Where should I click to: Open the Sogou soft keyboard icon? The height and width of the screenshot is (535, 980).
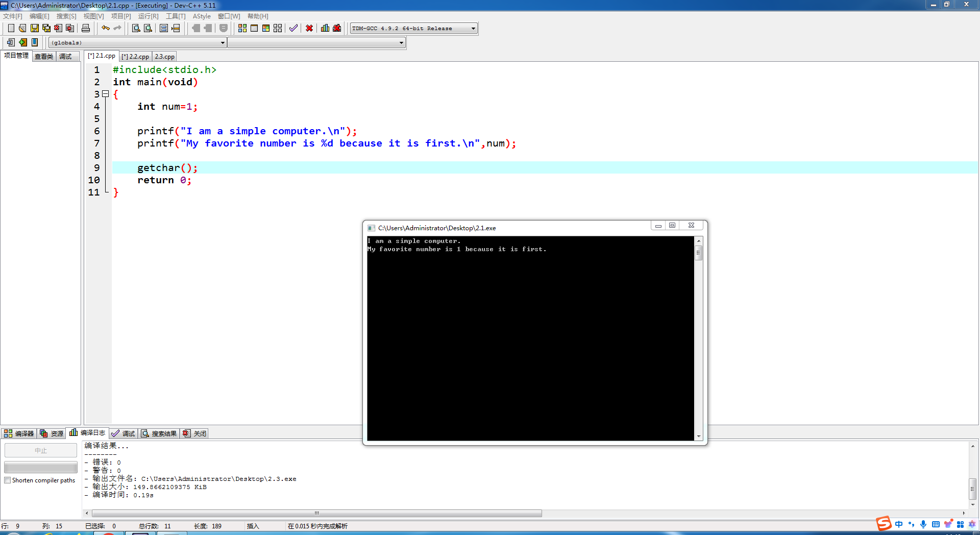(936, 524)
